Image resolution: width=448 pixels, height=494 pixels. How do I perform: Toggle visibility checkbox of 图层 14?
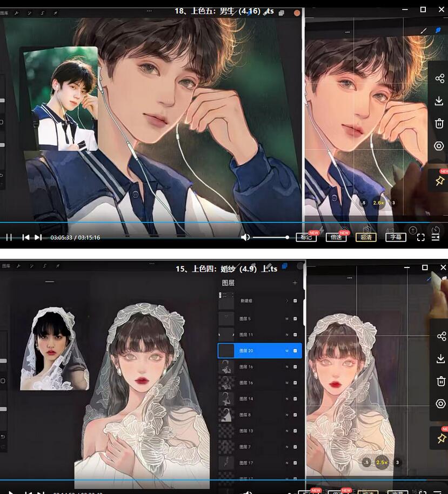(295, 399)
